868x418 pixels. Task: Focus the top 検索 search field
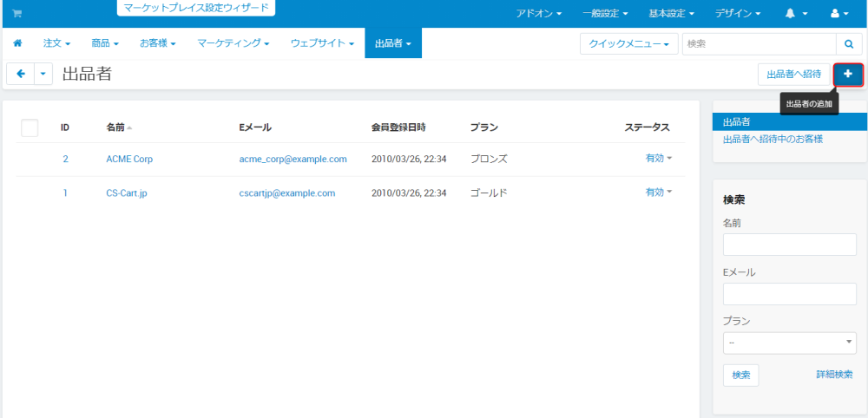tap(759, 43)
